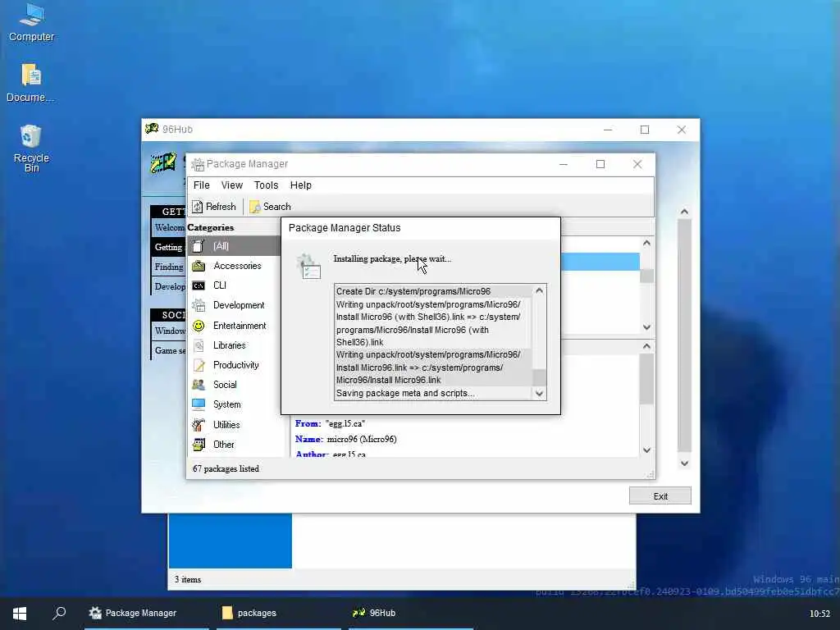Maximize the Package Manager window
Viewport: 840px width, 630px height.
click(600, 164)
